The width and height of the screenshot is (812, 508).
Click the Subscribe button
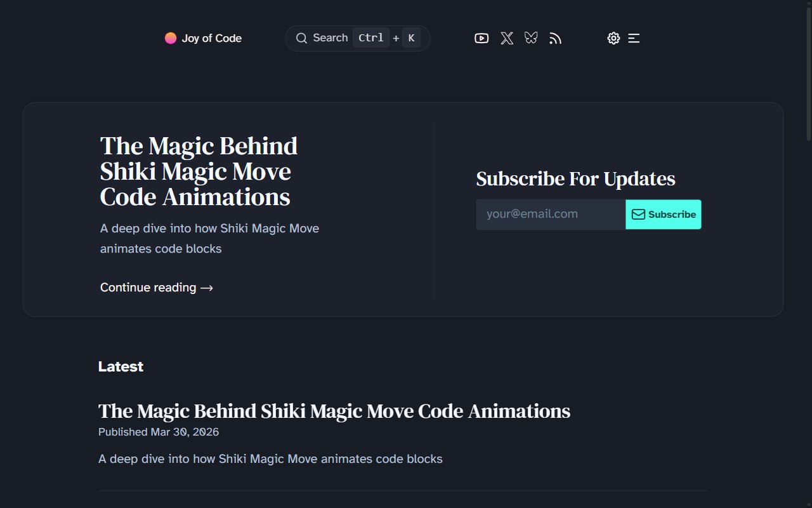pos(664,215)
